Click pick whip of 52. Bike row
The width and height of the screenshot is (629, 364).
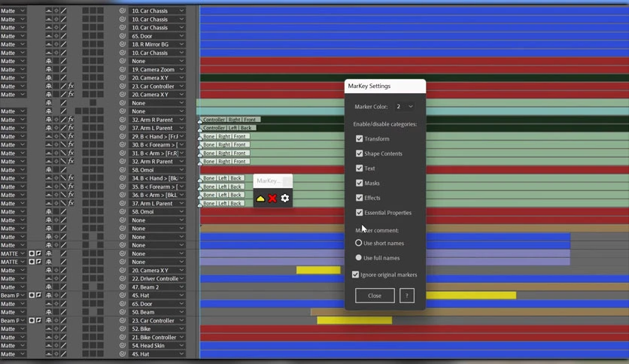[x=123, y=329]
